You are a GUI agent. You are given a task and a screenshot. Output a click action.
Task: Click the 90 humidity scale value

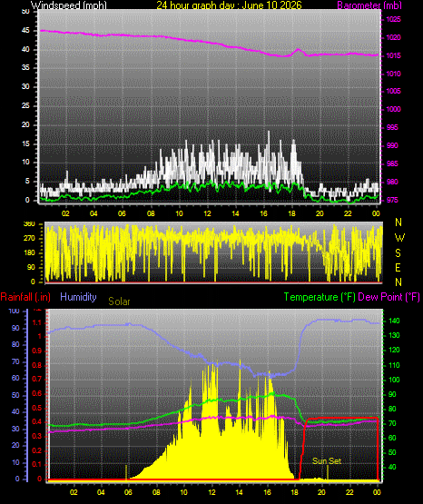click(15, 328)
